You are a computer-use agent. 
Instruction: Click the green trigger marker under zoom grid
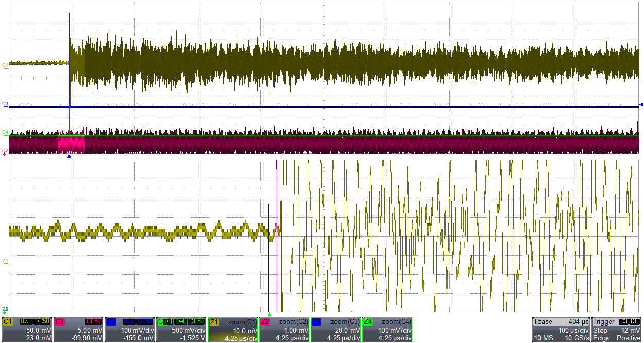269,314
